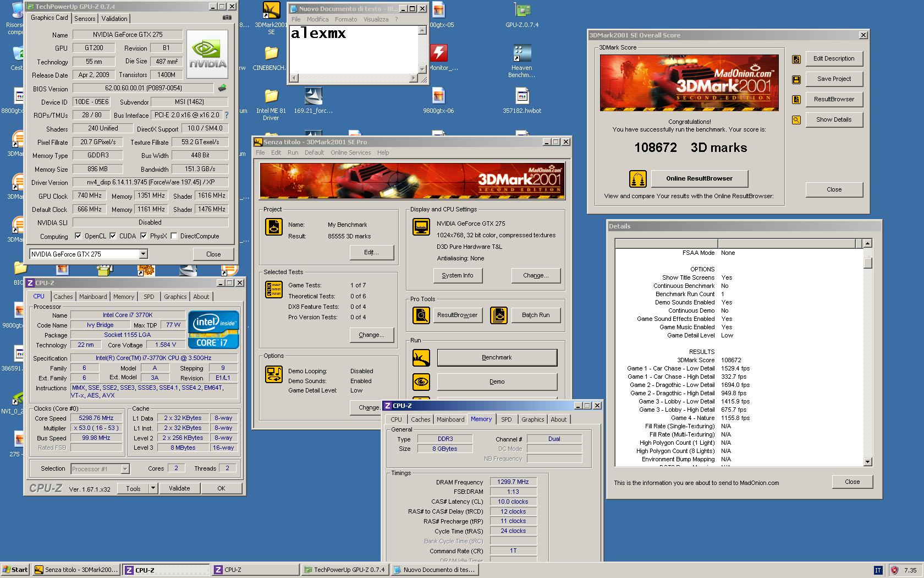Image resolution: width=924 pixels, height=578 pixels.
Task: Open the 9800gtx-06 desktop file
Action: 438,101
